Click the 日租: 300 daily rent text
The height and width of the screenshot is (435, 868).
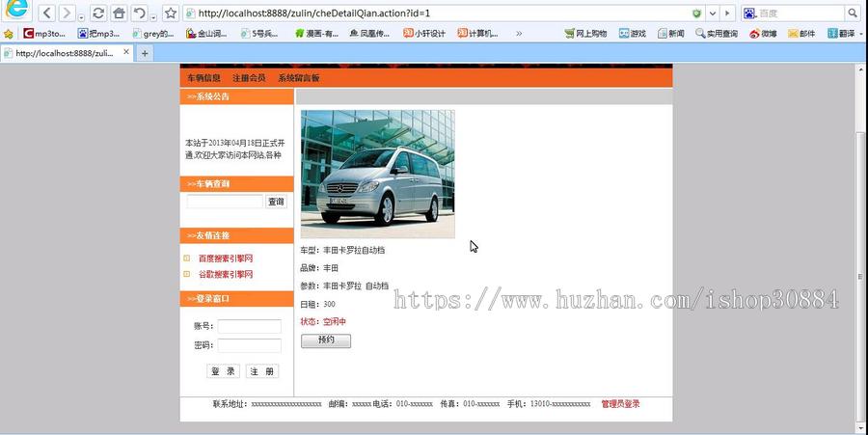[317, 304]
